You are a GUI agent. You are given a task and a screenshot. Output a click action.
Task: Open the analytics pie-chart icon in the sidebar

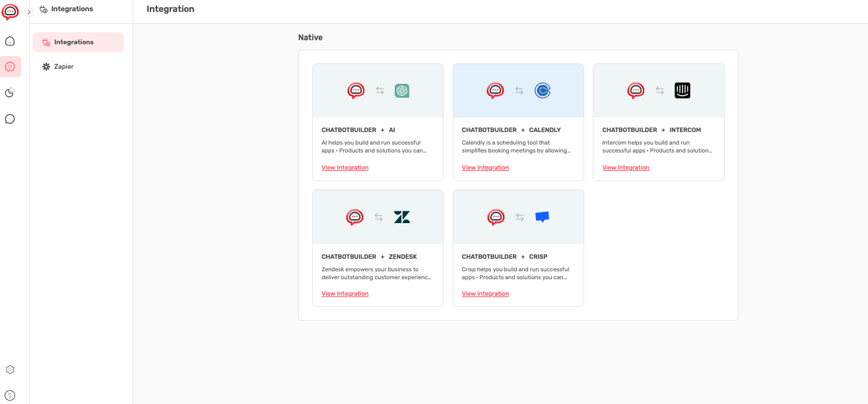[x=10, y=92]
